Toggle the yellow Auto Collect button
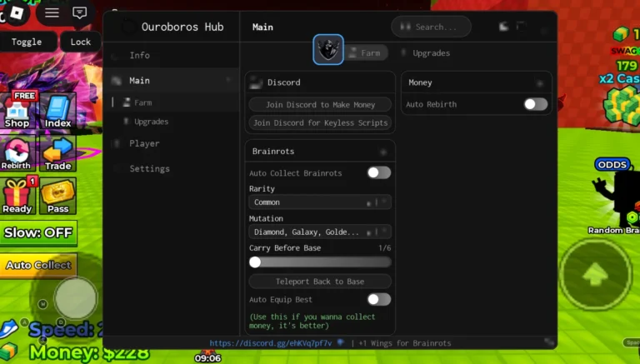Image resolution: width=640 pixels, height=364 pixels. coord(38,265)
